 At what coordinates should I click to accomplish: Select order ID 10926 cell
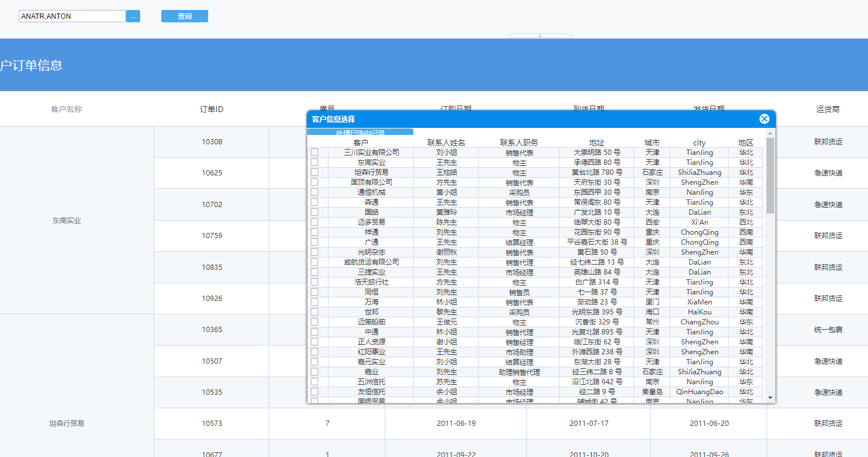[212, 299]
